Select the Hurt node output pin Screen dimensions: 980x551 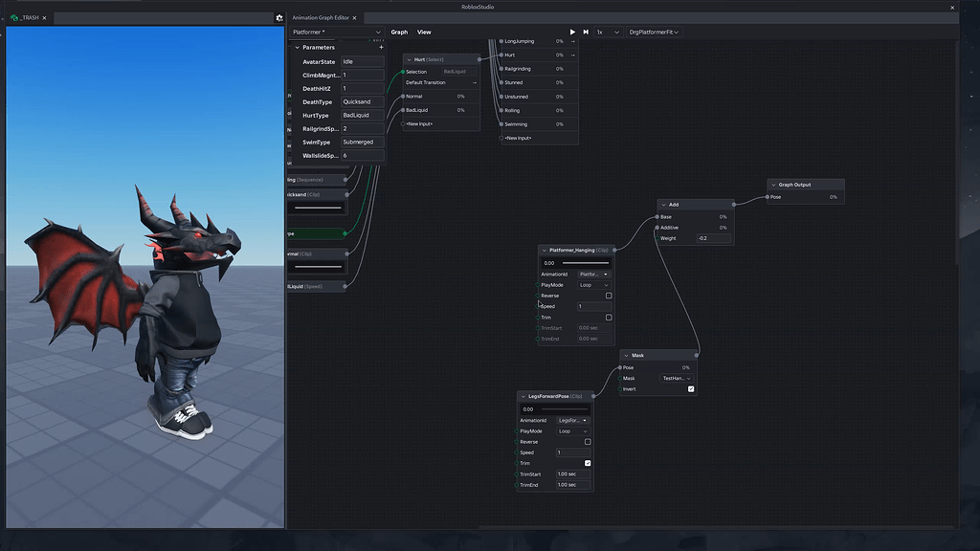tap(479, 59)
